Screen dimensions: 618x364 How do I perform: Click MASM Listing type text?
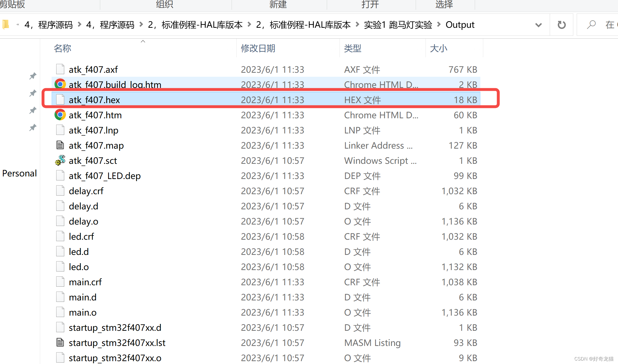(372, 343)
